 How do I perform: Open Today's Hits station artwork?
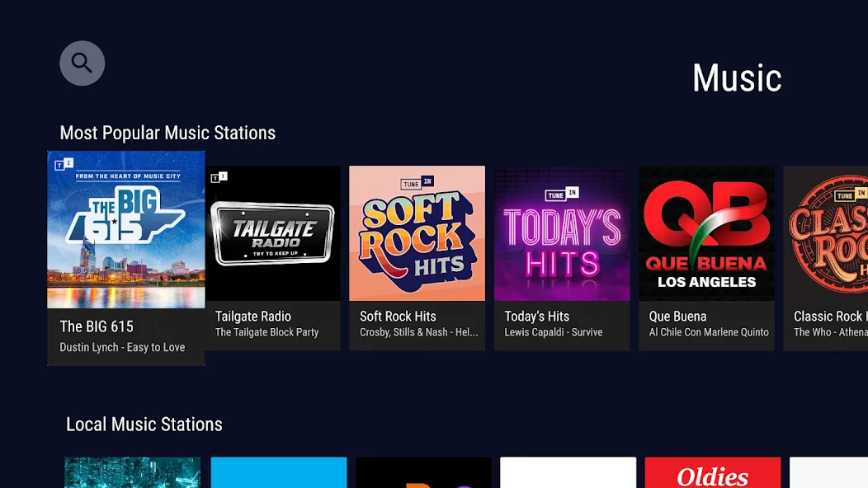[x=562, y=233]
